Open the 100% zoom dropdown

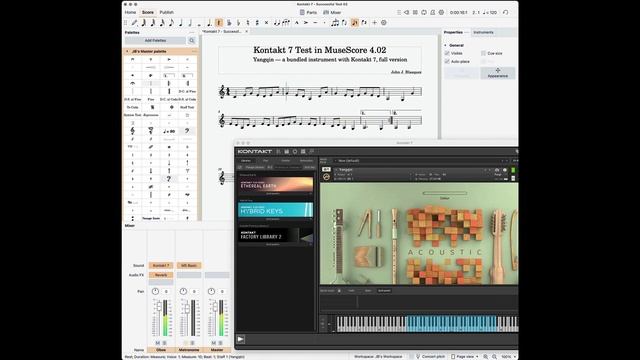(x=508, y=356)
